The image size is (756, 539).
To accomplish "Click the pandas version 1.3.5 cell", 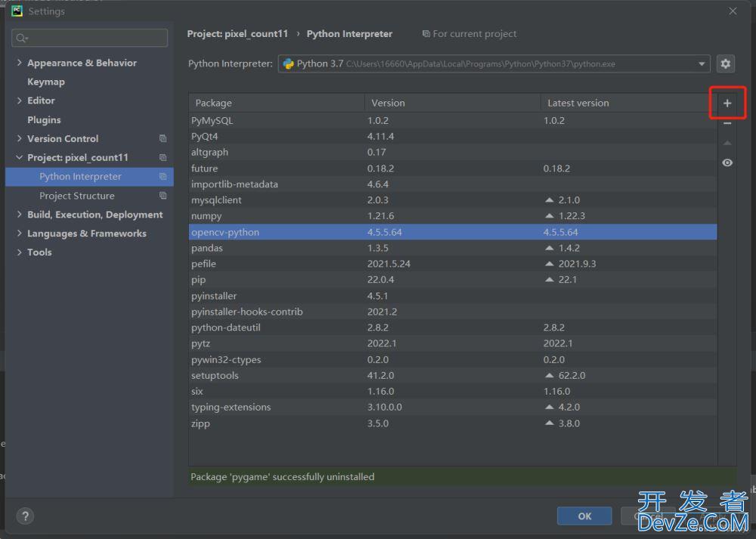I will pyautogui.click(x=377, y=248).
